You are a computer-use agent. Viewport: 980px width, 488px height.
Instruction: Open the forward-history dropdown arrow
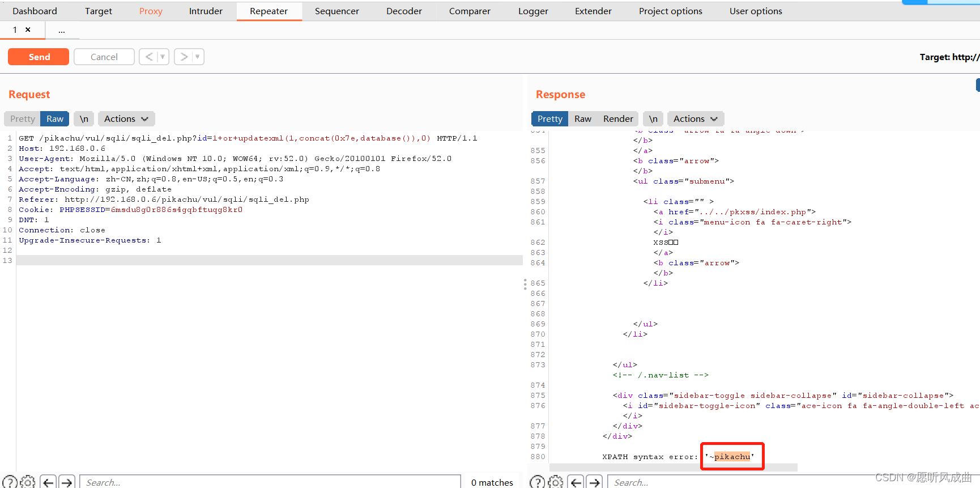pyautogui.click(x=198, y=57)
